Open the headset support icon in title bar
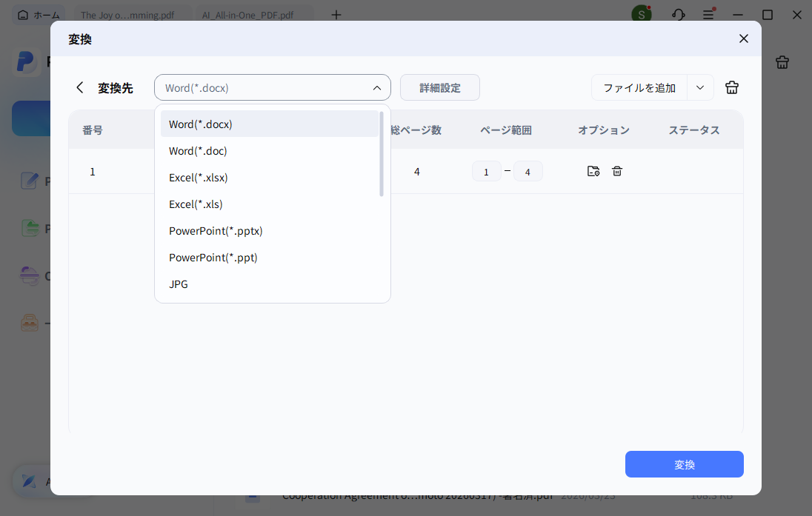The image size is (812, 516). 678,15
